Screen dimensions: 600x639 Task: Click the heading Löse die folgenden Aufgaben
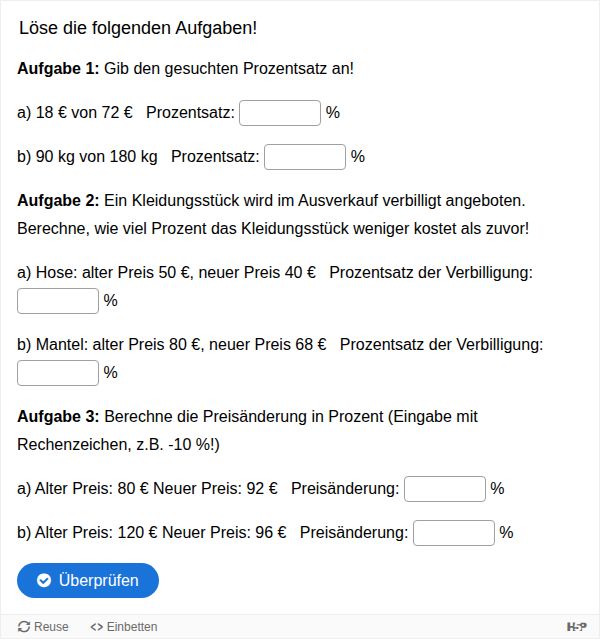[138, 28]
